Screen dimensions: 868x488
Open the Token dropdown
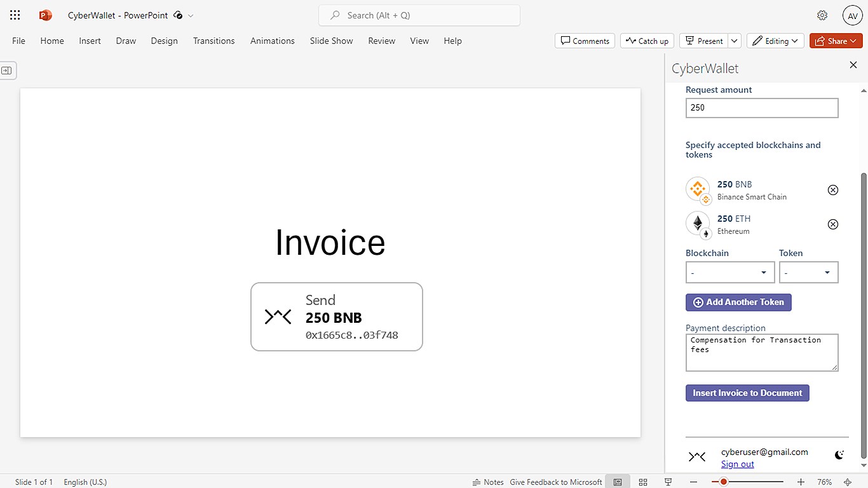tap(808, 273)
